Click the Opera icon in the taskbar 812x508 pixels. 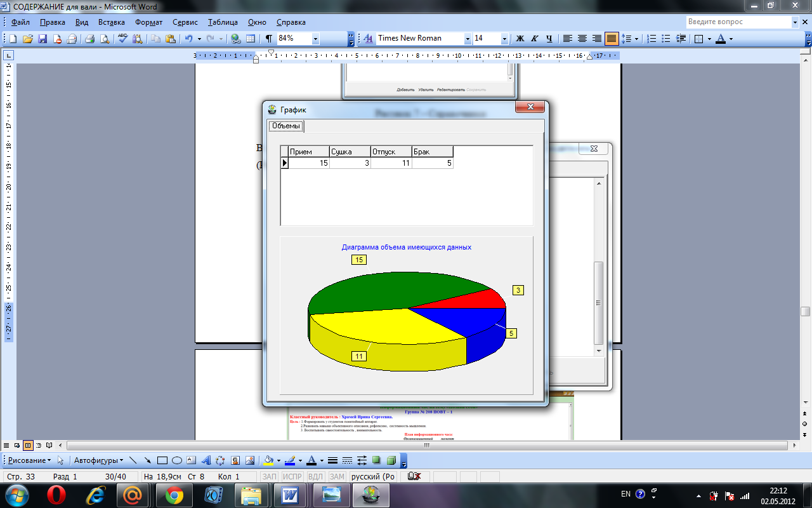click(56, 495)
